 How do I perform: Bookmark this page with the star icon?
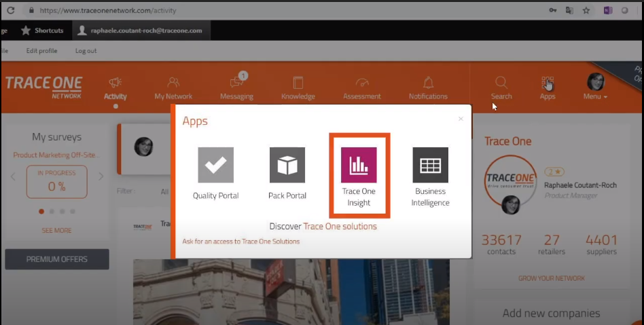(x=586, y=11)
